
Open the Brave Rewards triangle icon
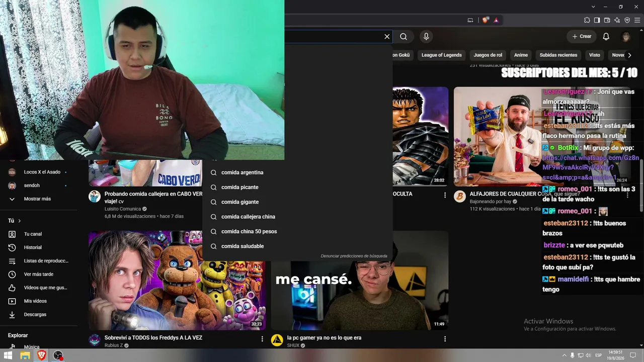pos(496,20)
